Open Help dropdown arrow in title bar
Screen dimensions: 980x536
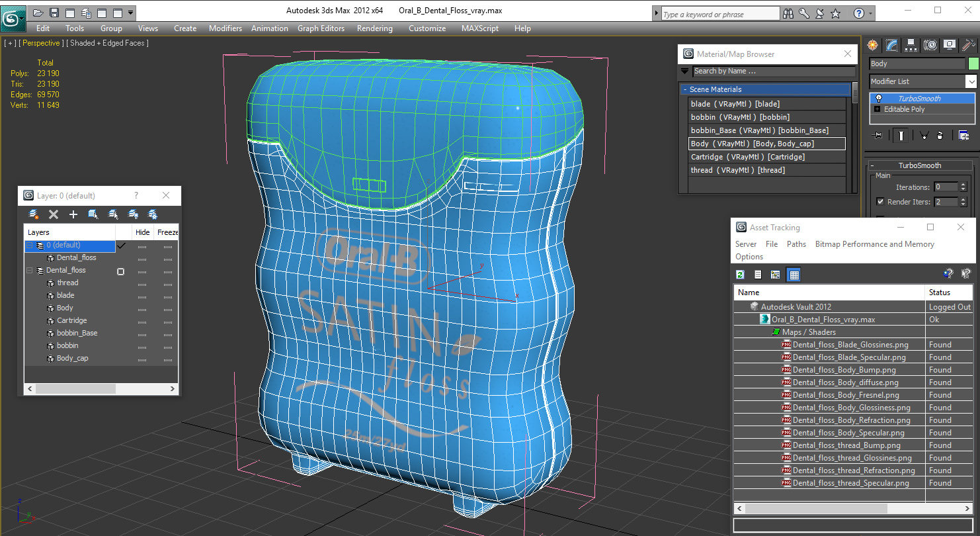point(871,13)
